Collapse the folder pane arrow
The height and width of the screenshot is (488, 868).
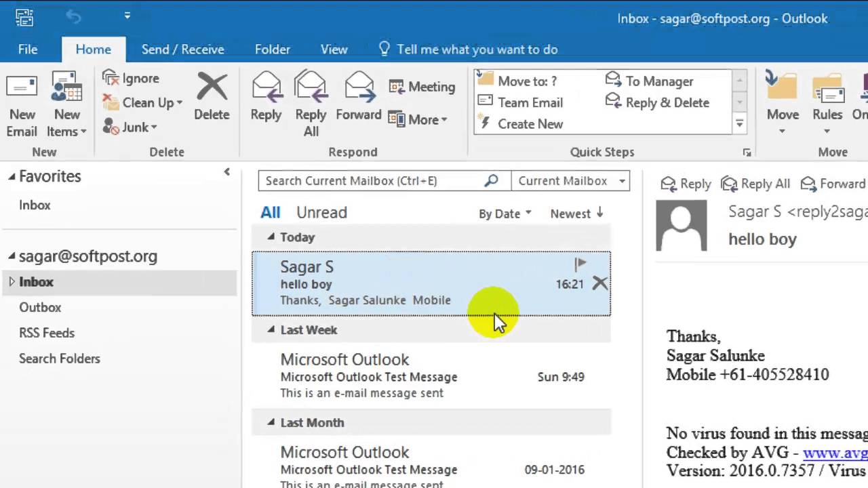pos(227,172)
